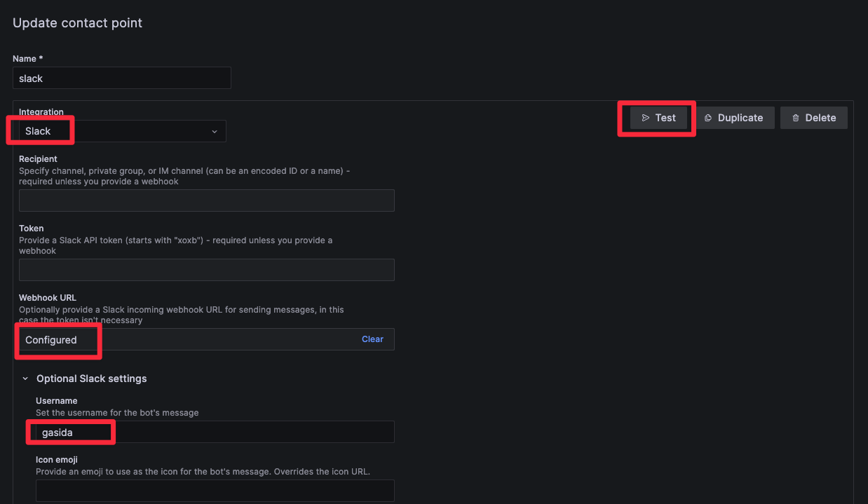The image size is (868, 504).
Task: Click the Username field containing gasida
Action: (x=215, y=432)
